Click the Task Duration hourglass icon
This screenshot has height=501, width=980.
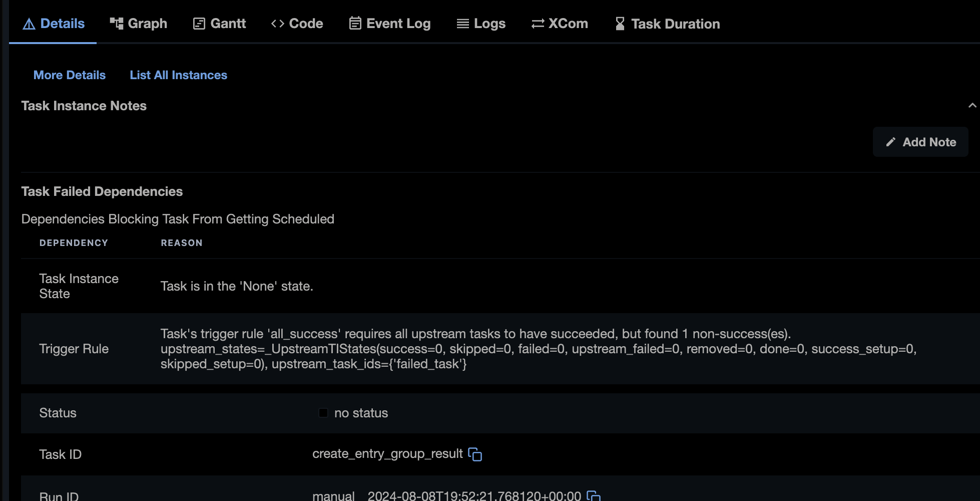pyautogui.click(x=619, y=23)
